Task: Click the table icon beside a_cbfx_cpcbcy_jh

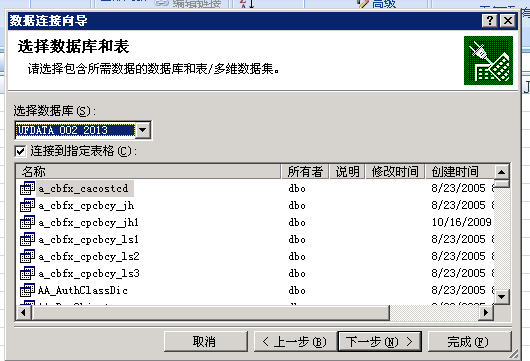Action: coord(27,205)
